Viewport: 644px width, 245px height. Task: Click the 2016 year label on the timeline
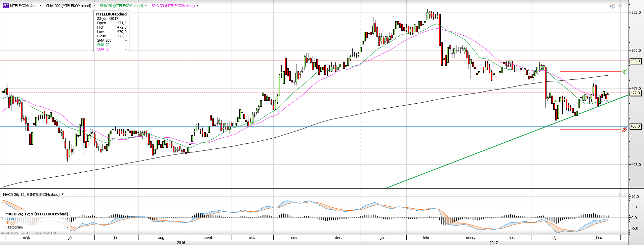pos(181,243)
